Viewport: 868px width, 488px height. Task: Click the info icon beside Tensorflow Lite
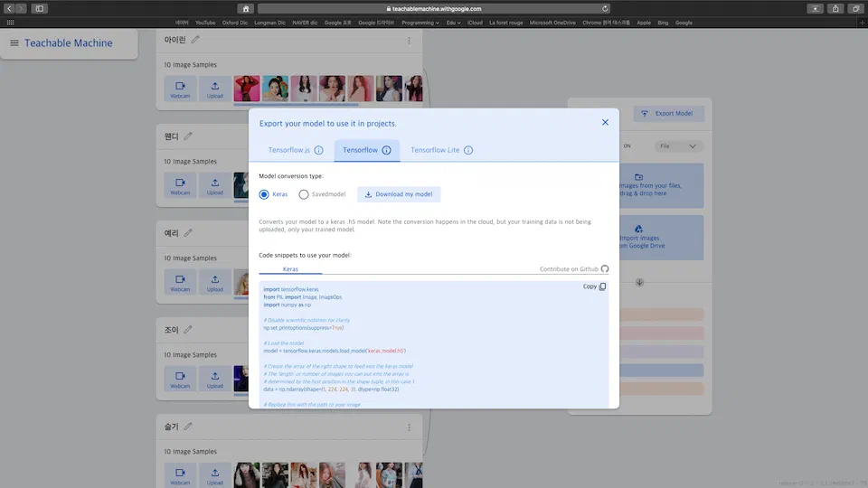click(468, 150)
